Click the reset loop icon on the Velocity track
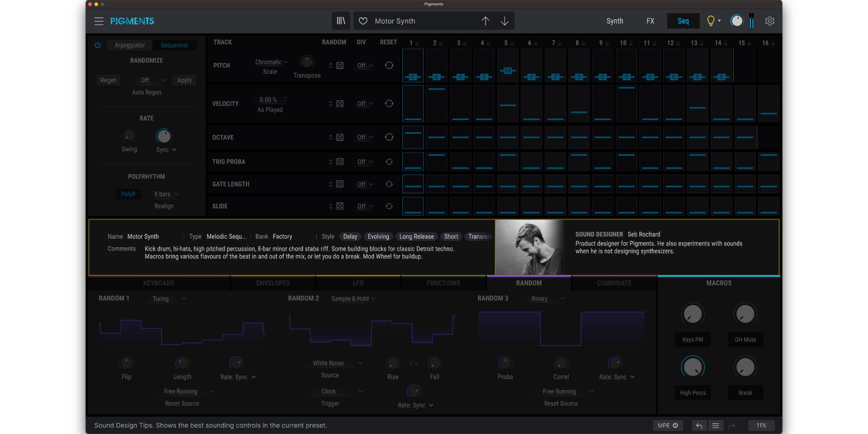This screenshot has height=434, width=868. (389, 103)
